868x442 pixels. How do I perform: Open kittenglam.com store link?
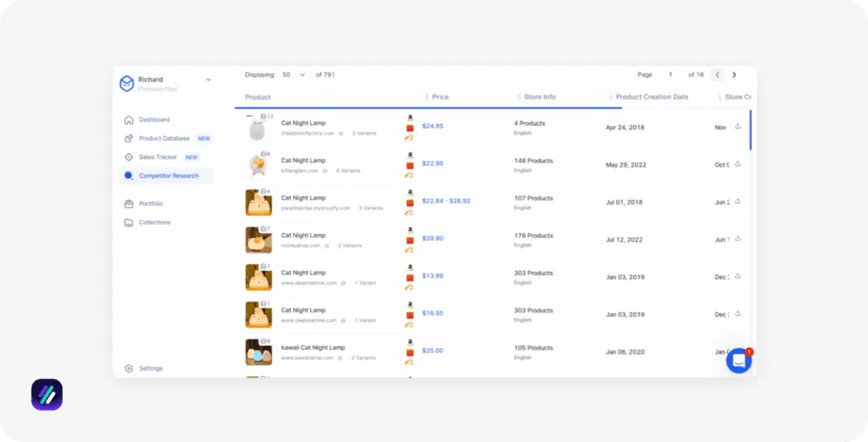click(x=299, y=171)
